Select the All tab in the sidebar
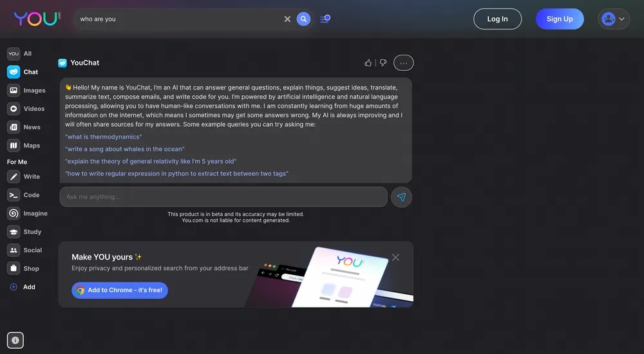 click(20, 53)
